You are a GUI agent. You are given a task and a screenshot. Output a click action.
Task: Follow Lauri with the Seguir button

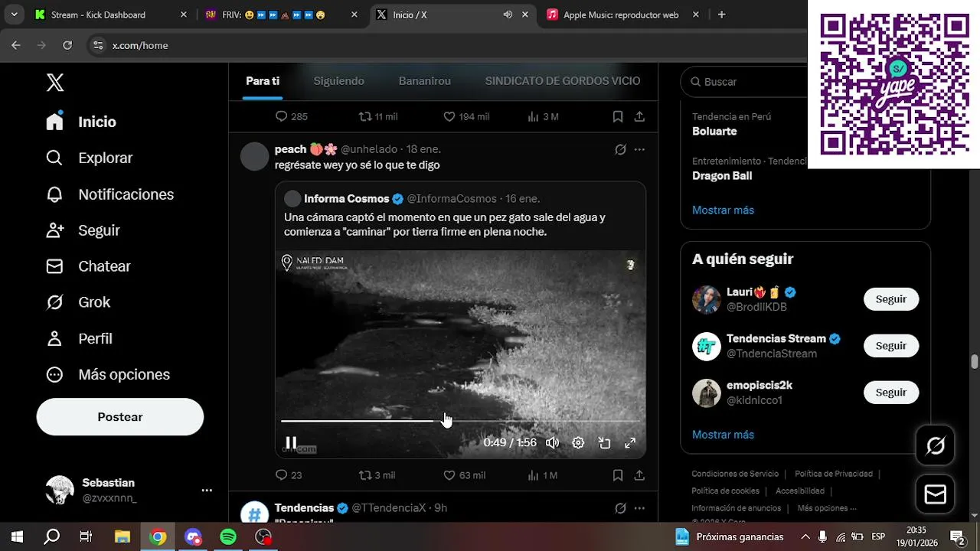click(x=891, y=299)
